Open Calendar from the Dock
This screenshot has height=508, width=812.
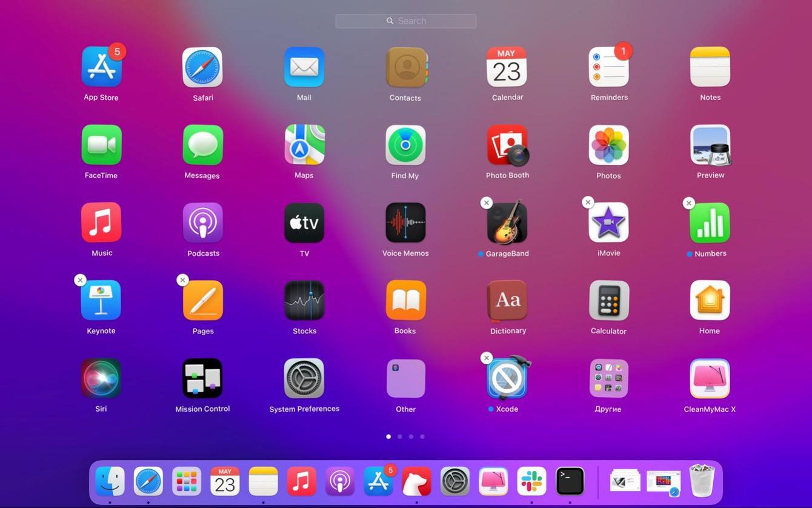(225, 481)
